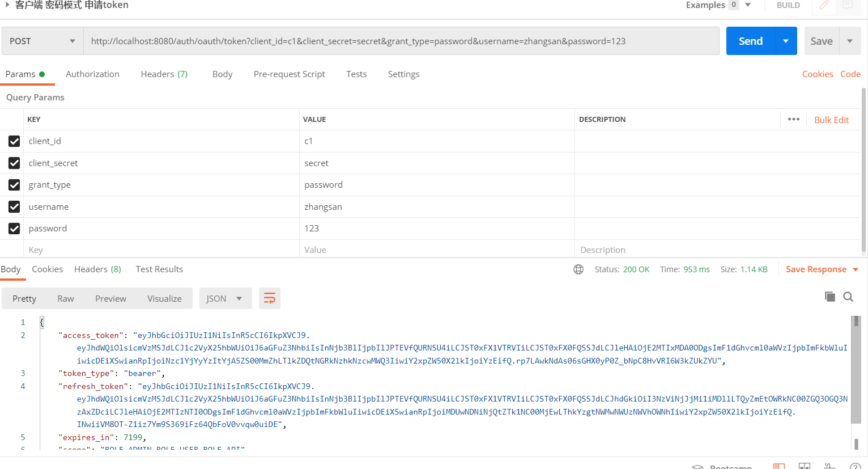Click the "token_type" line in response

point(112,373)
